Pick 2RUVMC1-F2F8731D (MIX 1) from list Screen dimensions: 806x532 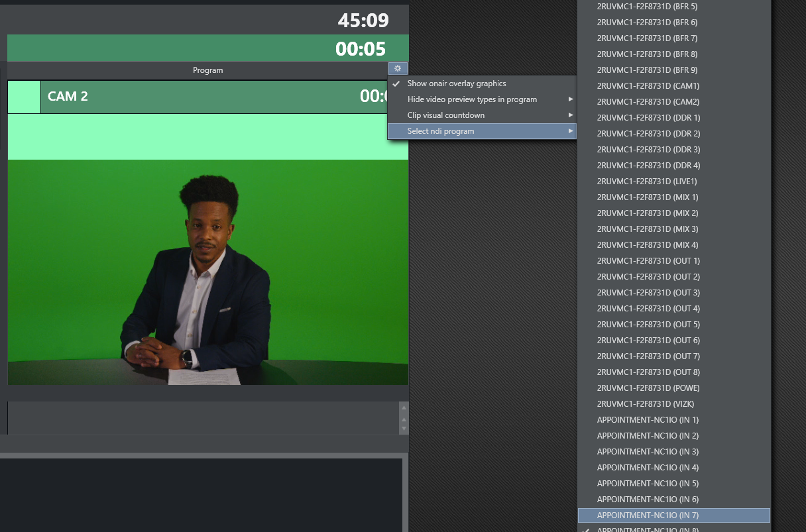pyautogui.click(x=647, y=197)
